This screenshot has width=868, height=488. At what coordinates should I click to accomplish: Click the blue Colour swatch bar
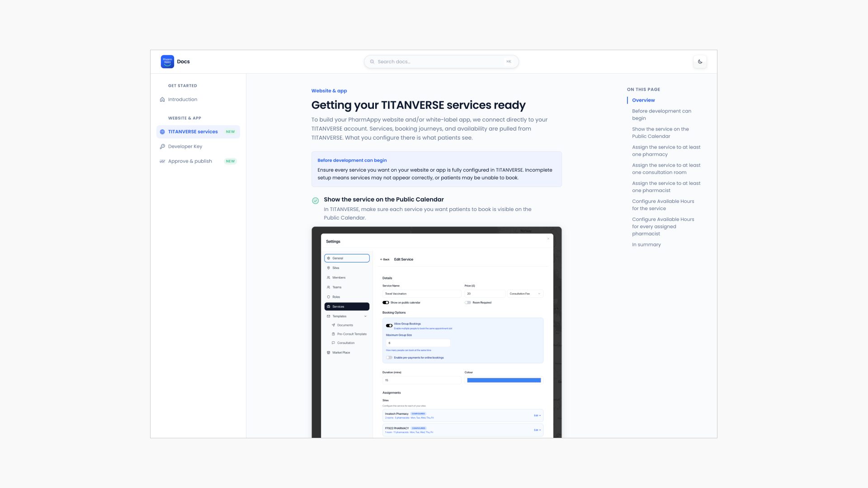coord(504,380)
